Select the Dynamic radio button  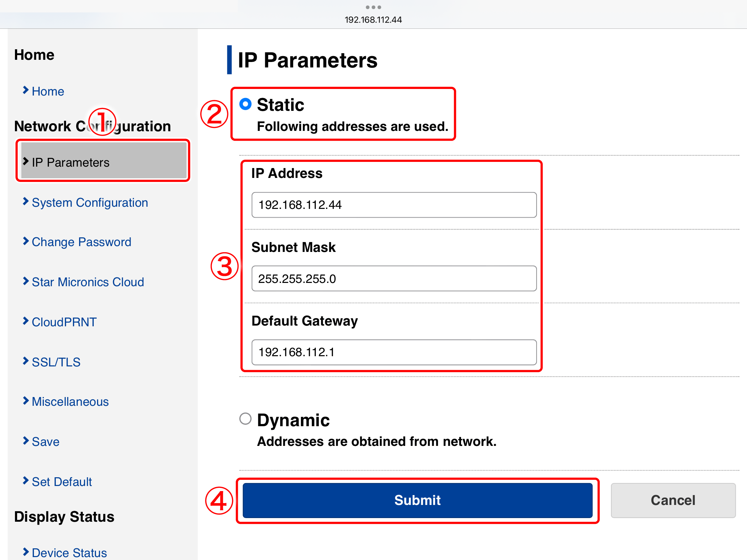tap(245, 419)
